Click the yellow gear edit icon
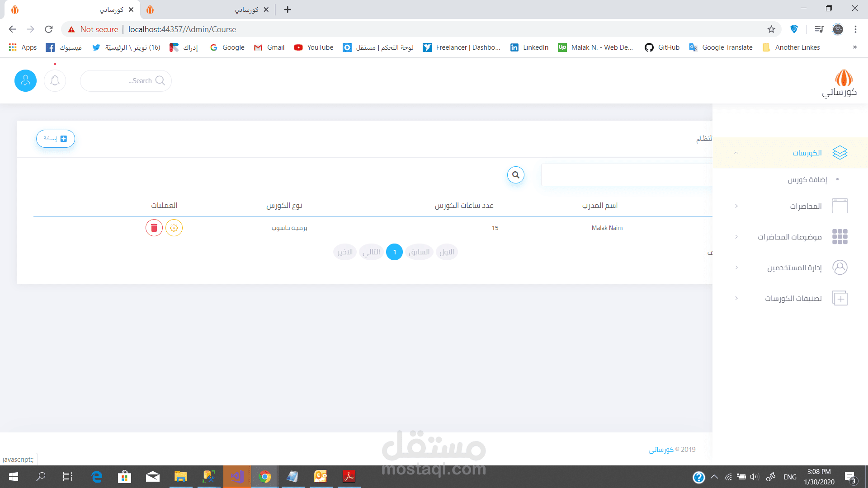The height and width of the screenshot is (488, 868). [x=174, y=228]
